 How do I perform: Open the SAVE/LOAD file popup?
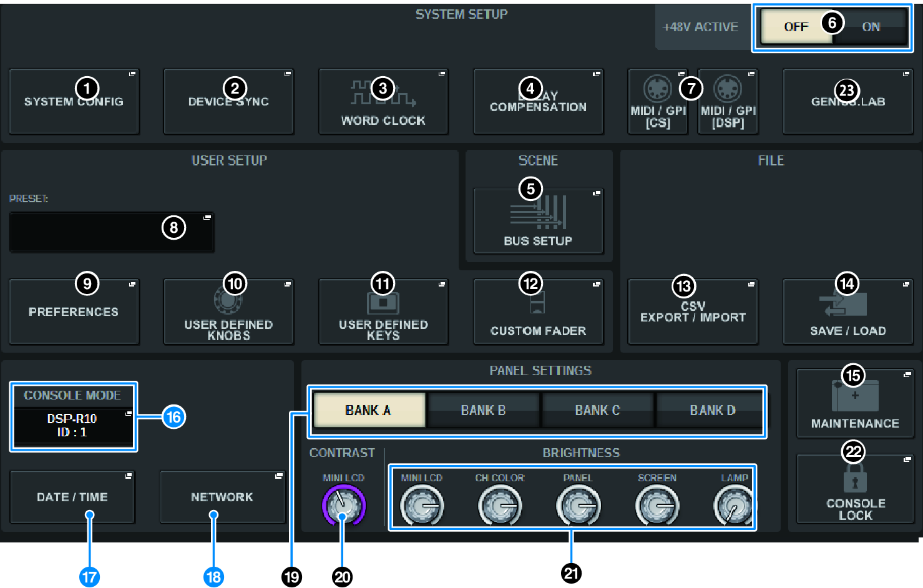coord(847,311)
